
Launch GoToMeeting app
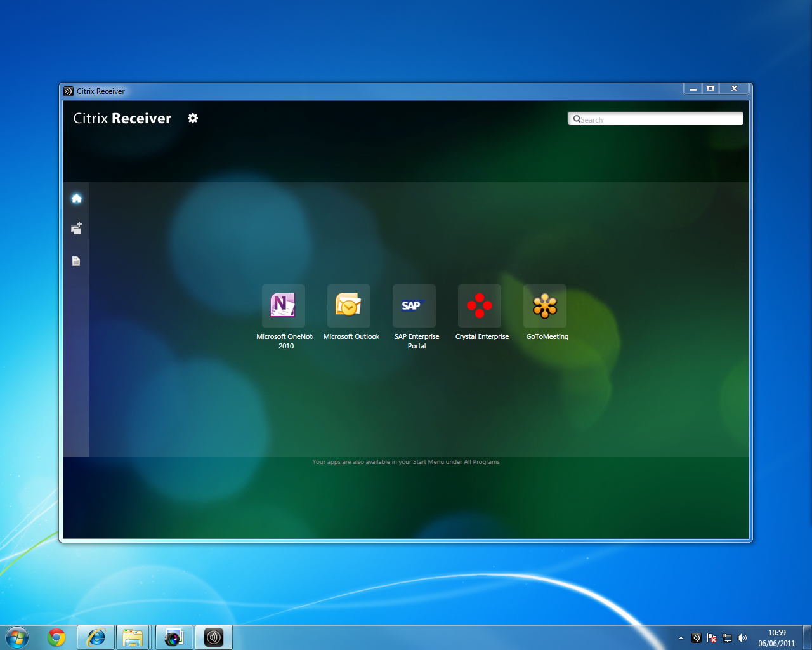pyautogui.click(x=545, y=306)
